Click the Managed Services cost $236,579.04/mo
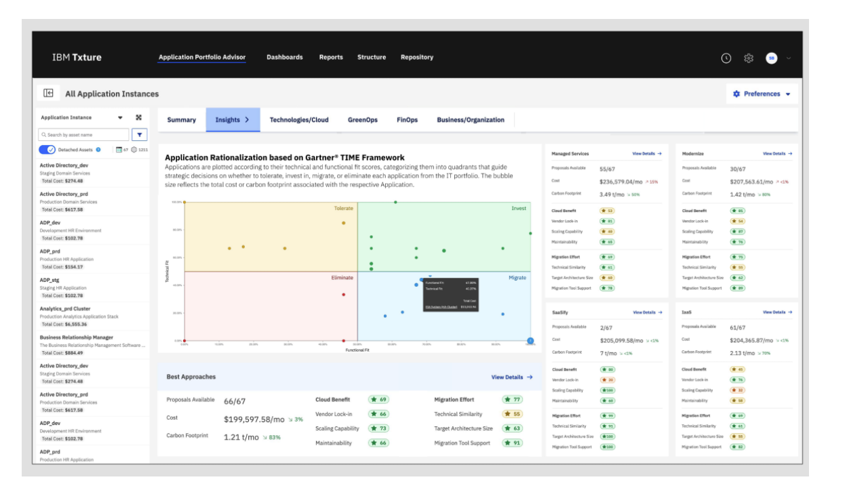The width and height of the screenshot is (868, 488). click(x=621, y=182)
